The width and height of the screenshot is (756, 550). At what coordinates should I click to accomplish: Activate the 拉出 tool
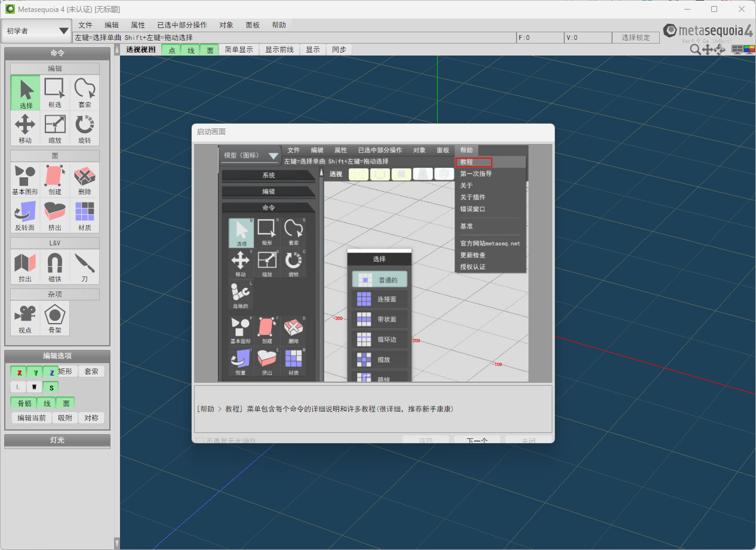coord(26,267)
